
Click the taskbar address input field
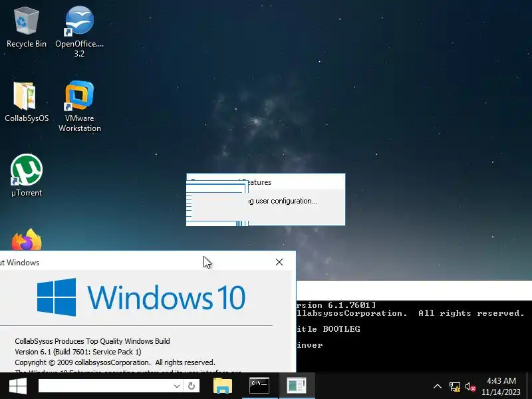point(105,386)
